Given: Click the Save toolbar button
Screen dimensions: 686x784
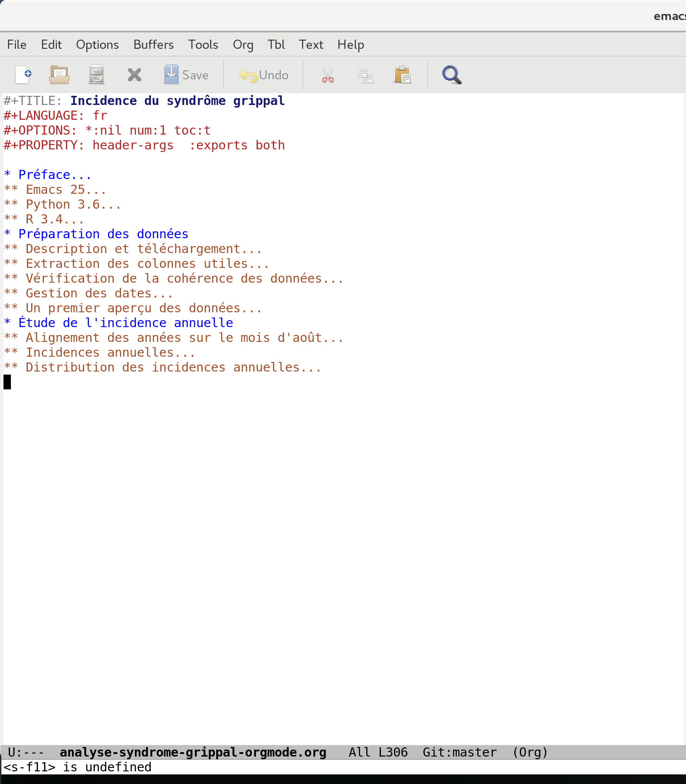Looking at the screenshot, I should (187, 75).
